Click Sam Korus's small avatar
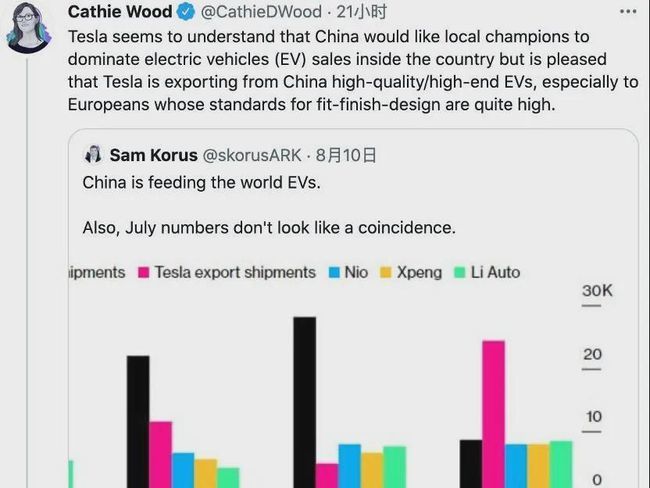Image resolution: width=650 pixels, height=488 pixels. click(93, 155)
